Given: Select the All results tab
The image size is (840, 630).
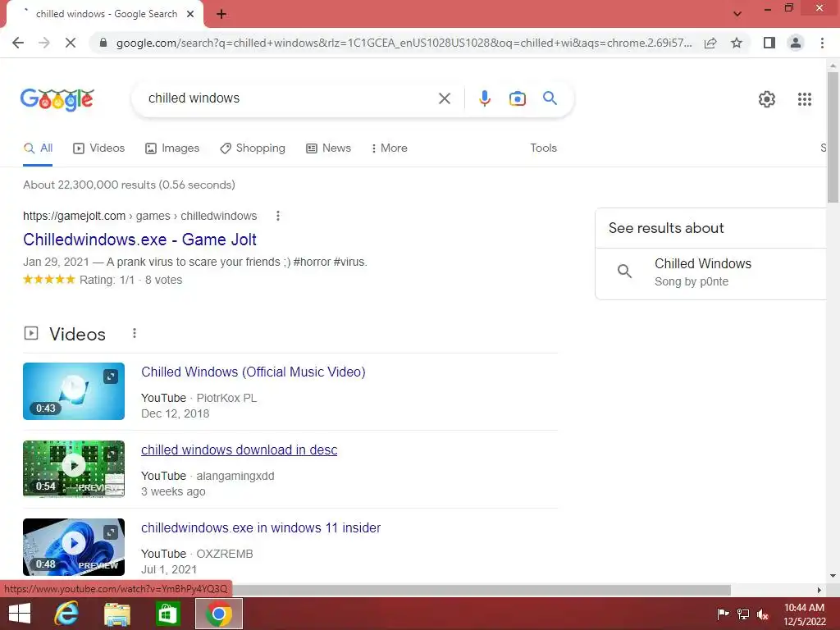Looking at the screenshot, I should (x=38, y=148).
